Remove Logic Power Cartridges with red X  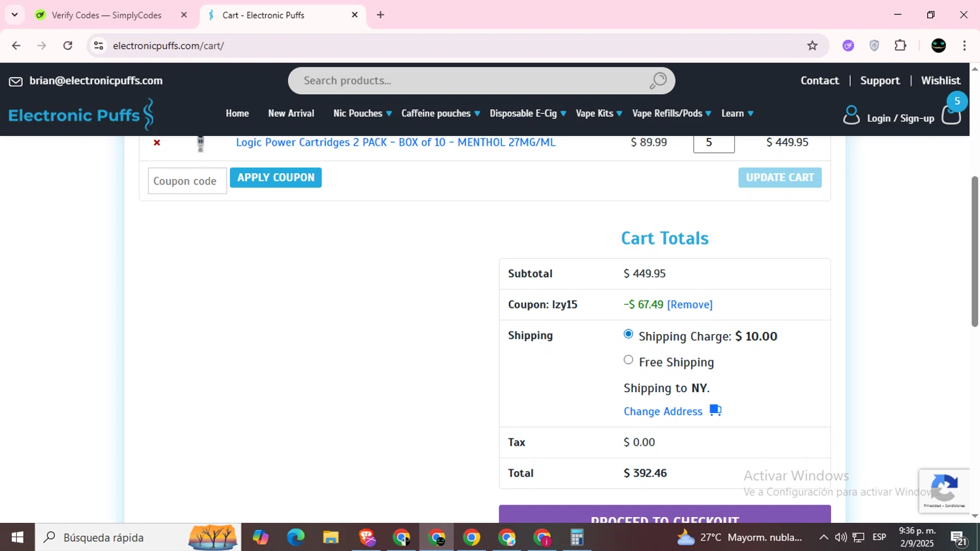click(157, 142)
